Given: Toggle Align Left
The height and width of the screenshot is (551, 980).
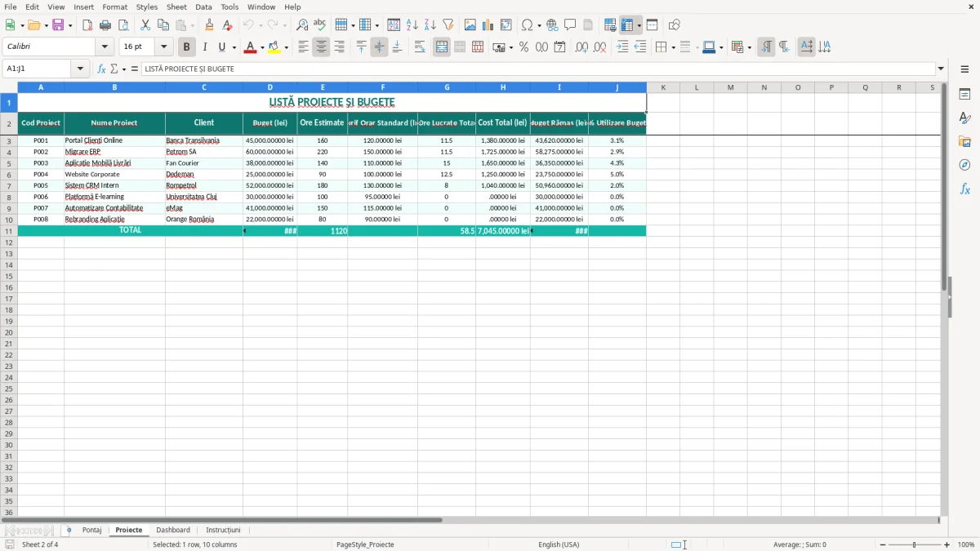Looking at the screenshot, I should click(x=303, y=47).
